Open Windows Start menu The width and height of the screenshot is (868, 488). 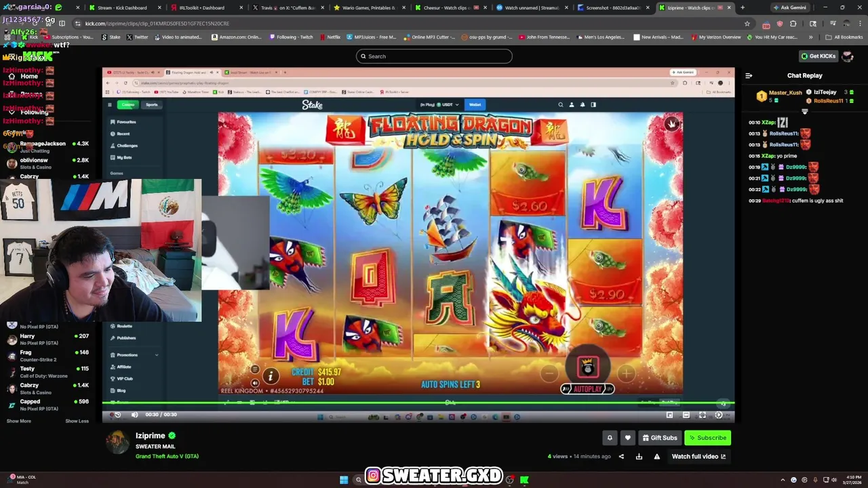coord(344,480)
